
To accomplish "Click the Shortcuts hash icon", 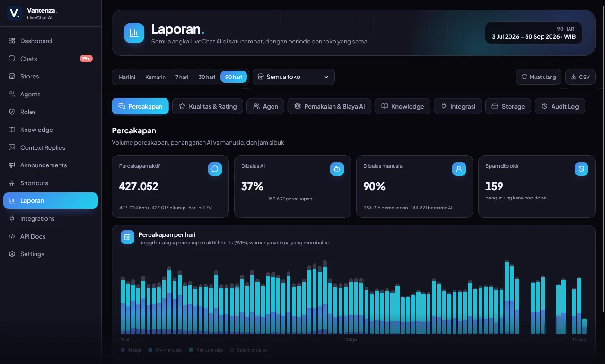I will tap(12, 183).
